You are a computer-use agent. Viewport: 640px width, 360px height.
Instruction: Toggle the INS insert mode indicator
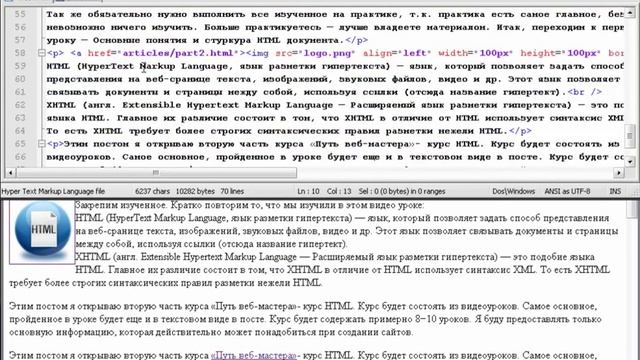tap(615, 191)
